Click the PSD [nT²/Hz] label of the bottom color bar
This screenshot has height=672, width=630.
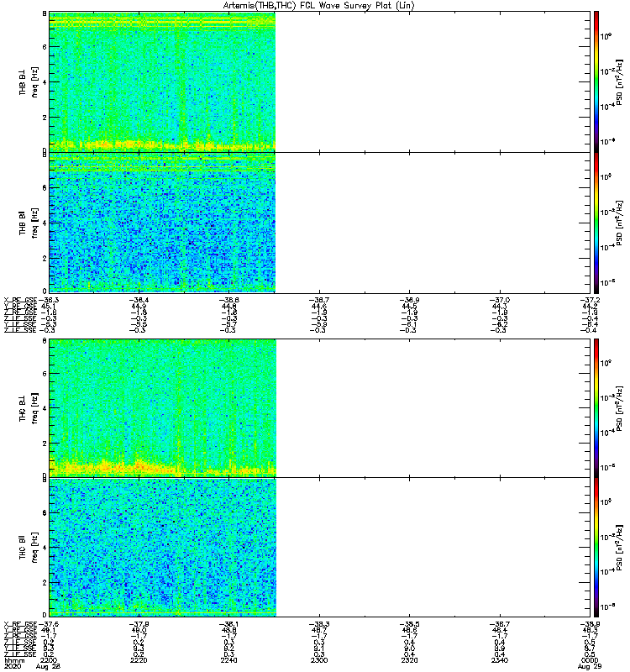(619, 548)
